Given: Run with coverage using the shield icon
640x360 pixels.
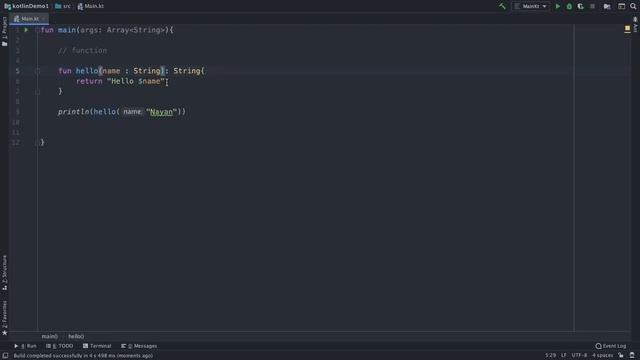Looking at the screenshot, I should 580,6.
